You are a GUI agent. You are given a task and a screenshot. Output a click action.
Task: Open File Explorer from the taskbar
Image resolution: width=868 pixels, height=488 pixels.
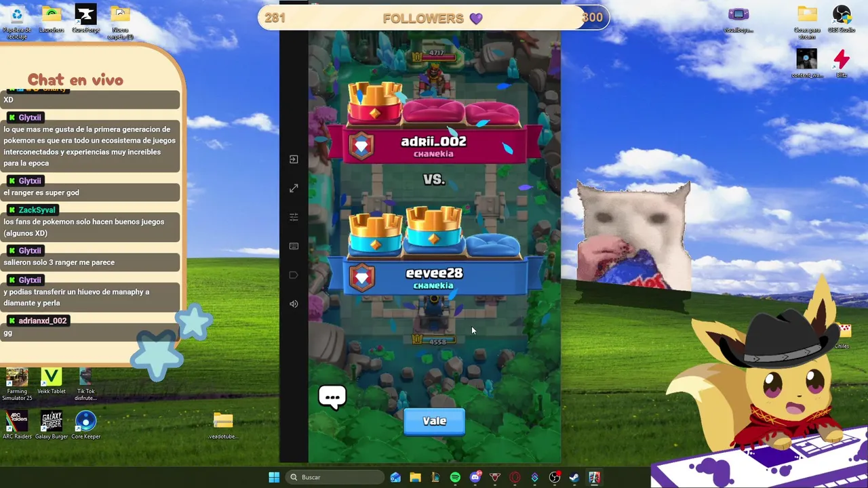coord(415,477)
